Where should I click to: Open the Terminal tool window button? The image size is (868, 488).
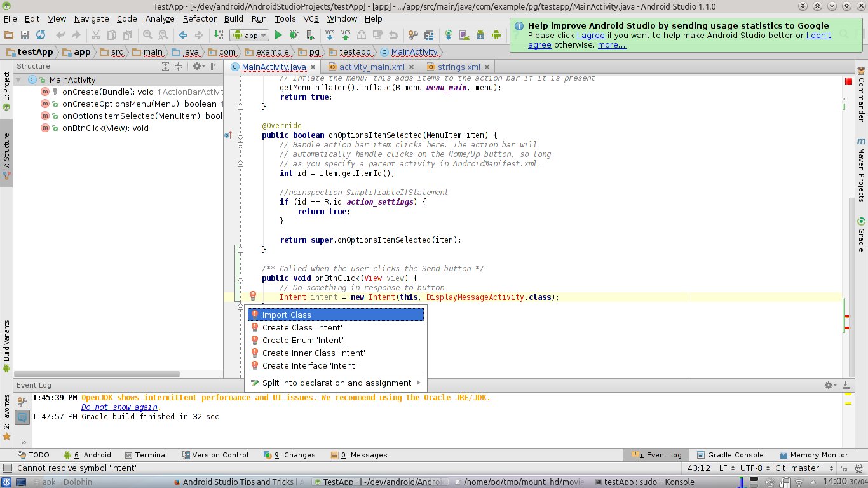point(146,455)
